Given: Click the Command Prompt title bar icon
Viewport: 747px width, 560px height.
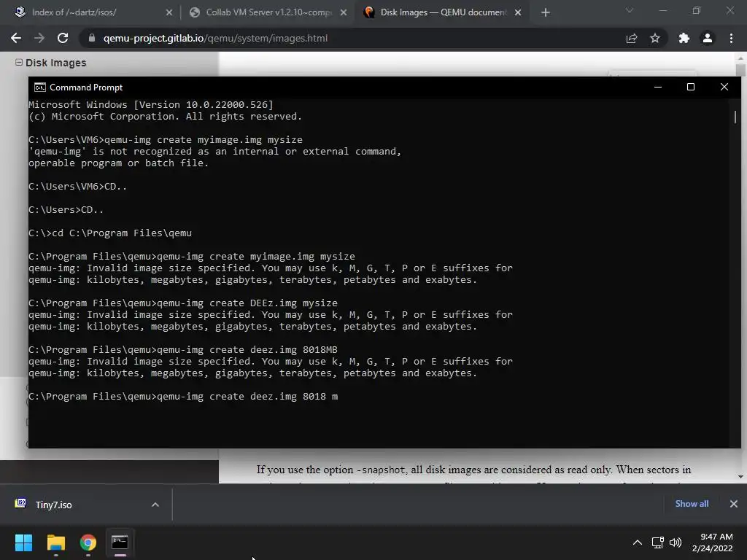Looking at the screenshot, I should coord(40,87).
